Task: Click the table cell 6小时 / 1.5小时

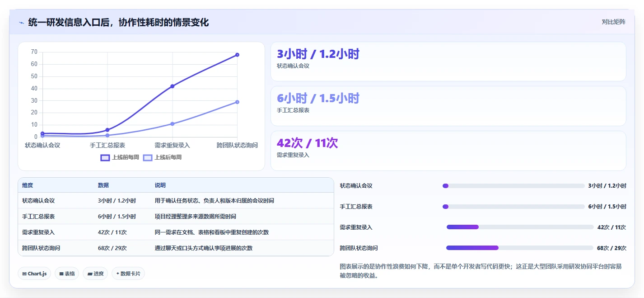Action: tap(117, 216)
